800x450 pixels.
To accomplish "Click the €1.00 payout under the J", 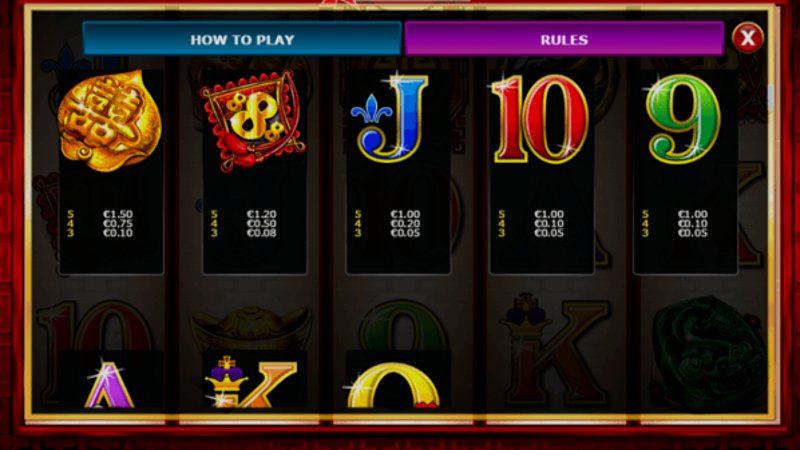I will 405,214.
